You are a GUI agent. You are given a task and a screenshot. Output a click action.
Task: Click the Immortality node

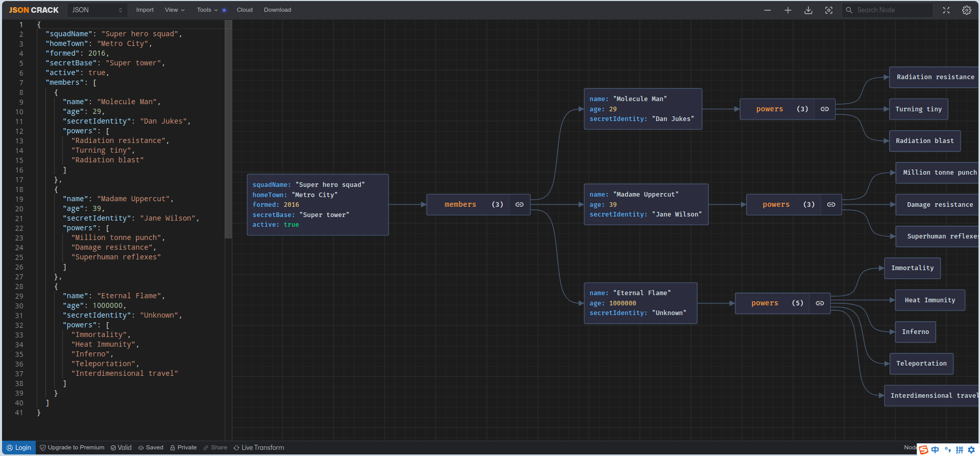913,268
